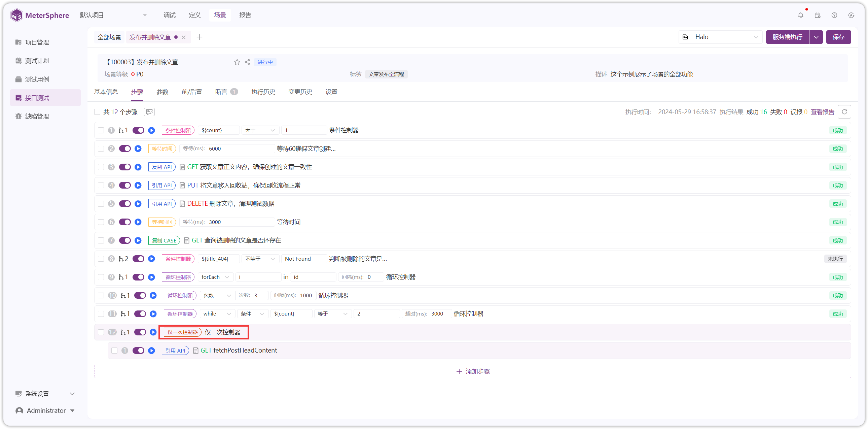Open the while loop type dropdown
The height and width of the screenshot is (429, 868).
(217, 314)
